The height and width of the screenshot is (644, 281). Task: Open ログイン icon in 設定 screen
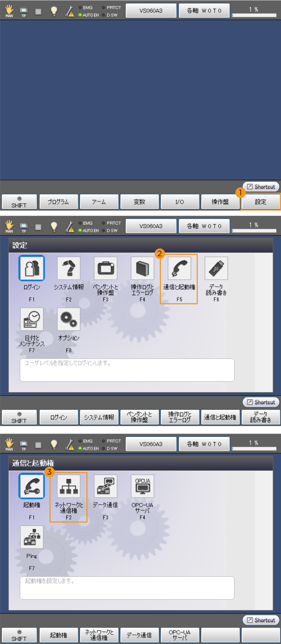(x=32, y=268)
